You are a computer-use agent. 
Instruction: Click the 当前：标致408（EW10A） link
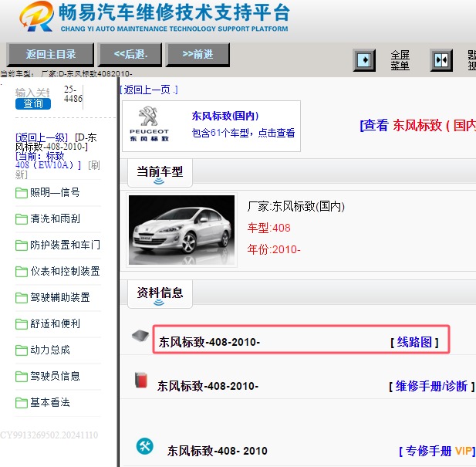coord(48,161)
